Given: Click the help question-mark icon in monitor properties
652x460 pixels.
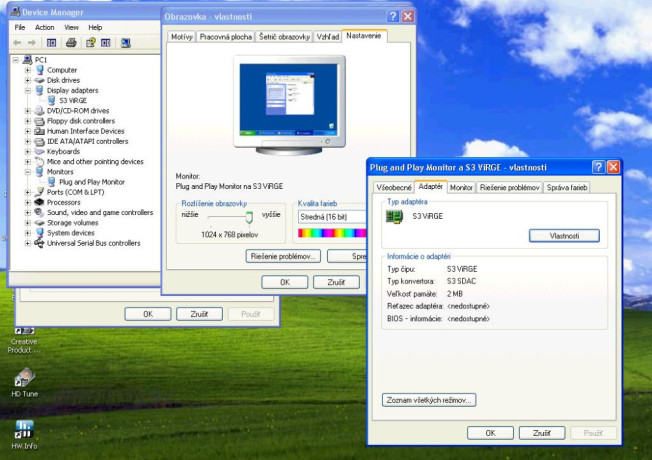Looking at the screenshot, I should coord(598,167).
